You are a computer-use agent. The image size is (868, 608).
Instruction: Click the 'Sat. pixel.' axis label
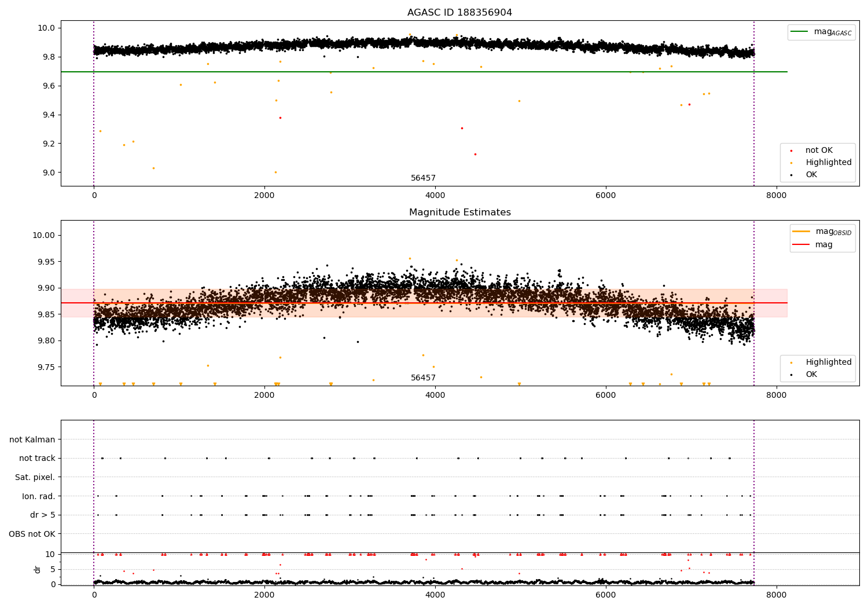[x=35, y=477]
